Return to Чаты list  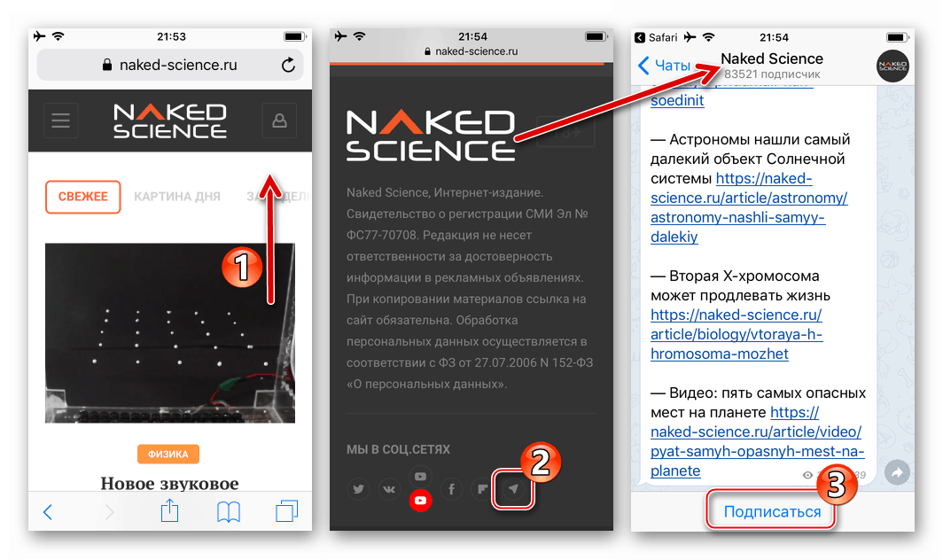[x=664, y=65]
